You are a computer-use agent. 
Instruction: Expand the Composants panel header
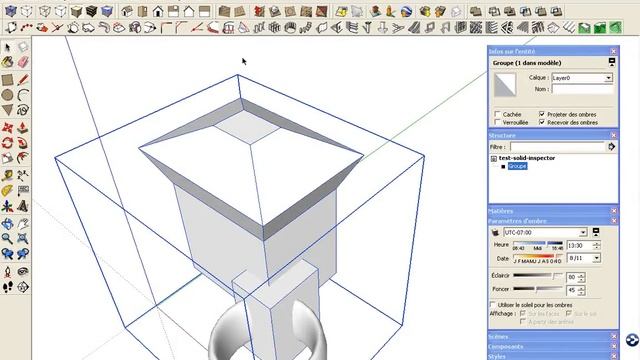[x=553, y=347]
